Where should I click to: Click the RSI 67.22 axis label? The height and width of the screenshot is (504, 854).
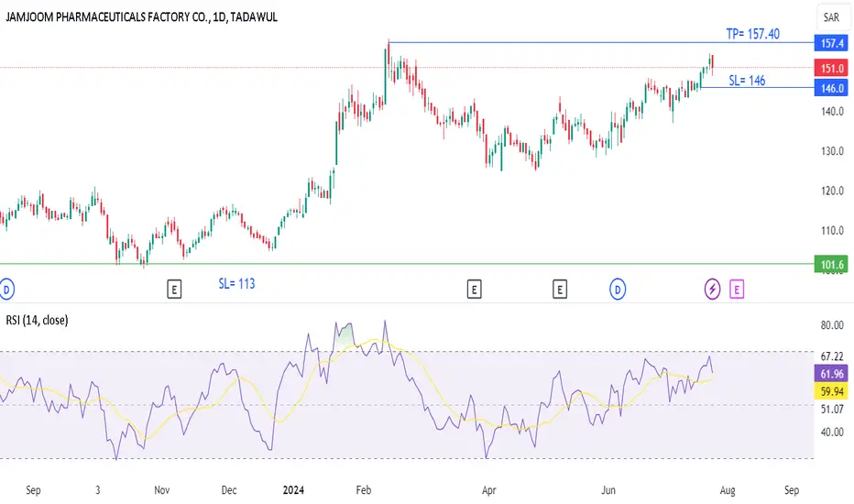[x=832, y=356]
